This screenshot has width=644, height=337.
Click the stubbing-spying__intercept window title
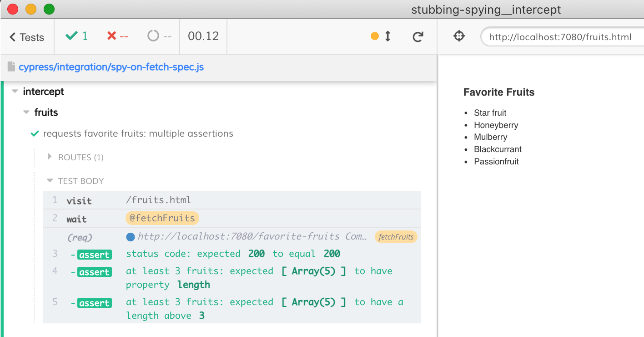coord(486,10)
